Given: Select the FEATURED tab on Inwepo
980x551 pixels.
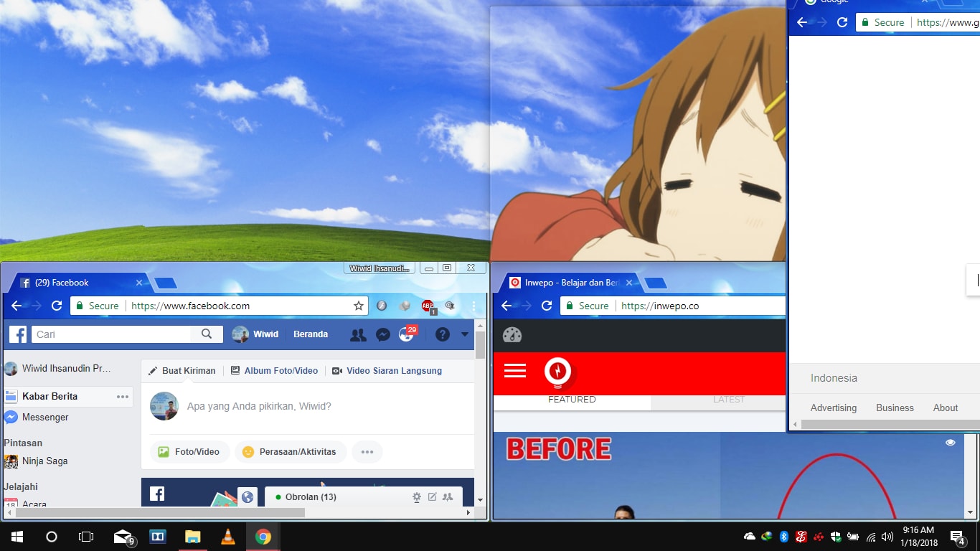Looking at the screenshot, I should click(x=572, y=400).
